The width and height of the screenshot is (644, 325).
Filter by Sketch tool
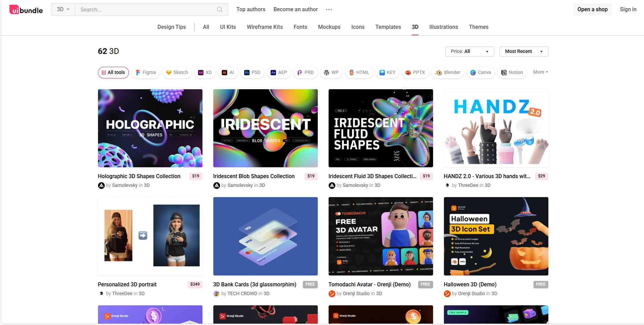coord(177,73)
